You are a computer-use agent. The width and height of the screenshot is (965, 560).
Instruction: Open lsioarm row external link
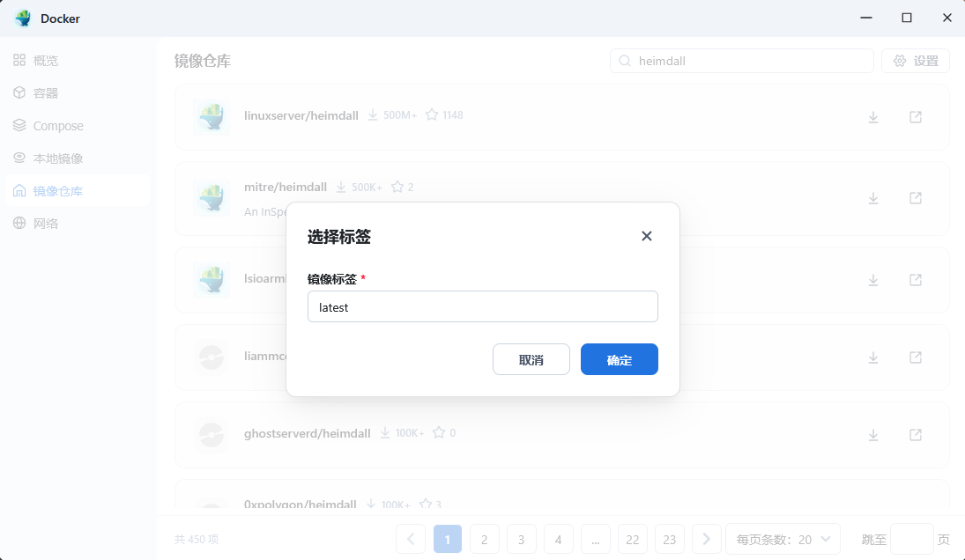(x=915, y=280)
